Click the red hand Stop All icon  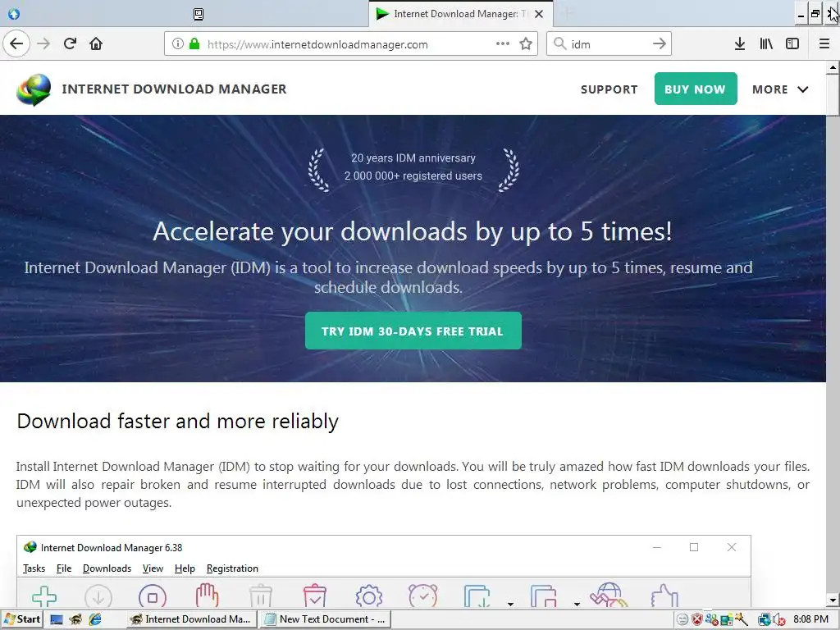click(207, 596)
